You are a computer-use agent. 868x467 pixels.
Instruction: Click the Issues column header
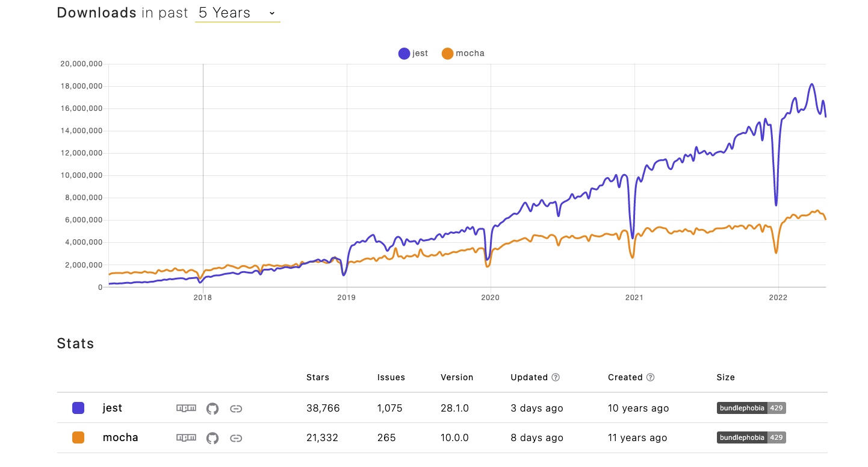click(391, 377)
